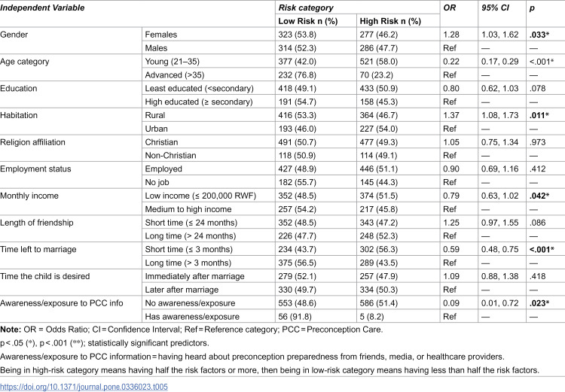This screenshot has height=392, width=565.
Task: Select the 'Independent Variable' column header
Action: (42, 8)
